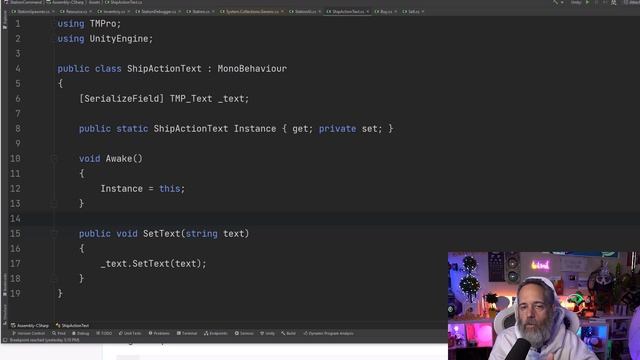Click the build hammer icon in top toolbar
Screen dimensions: 640x360
pyautogui.click(x=555, y=2)
